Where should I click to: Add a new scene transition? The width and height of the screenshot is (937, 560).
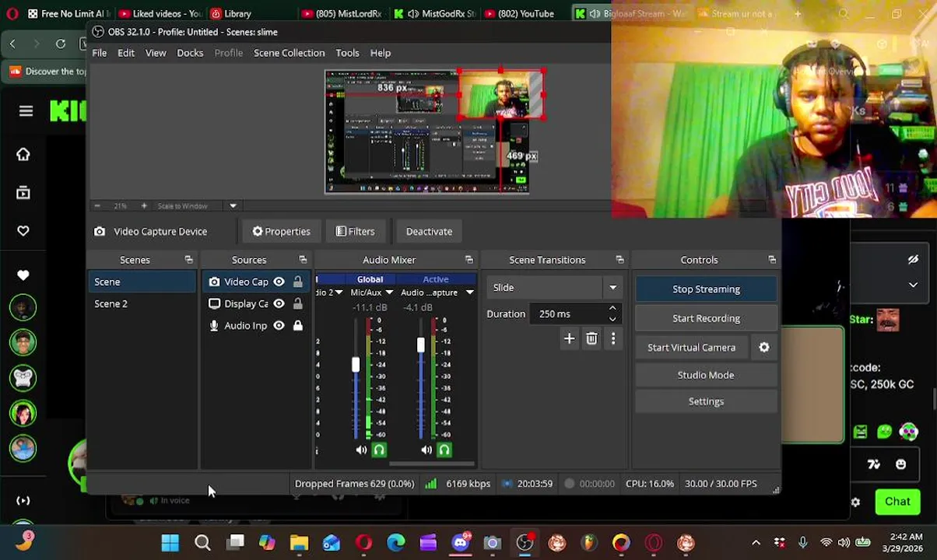569,339
